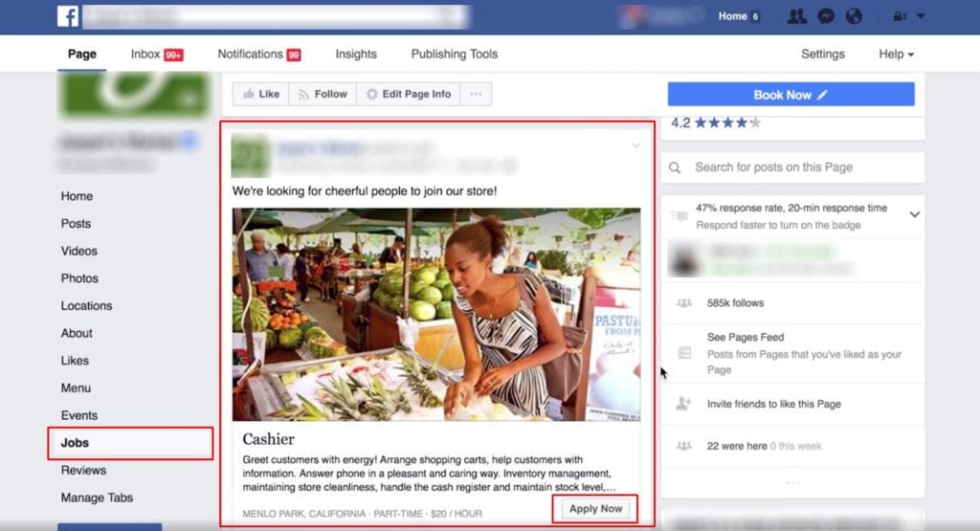Open the account privacy lock dropdown
This screenshot has width=980, height=531.
click(x=908, y=16)
